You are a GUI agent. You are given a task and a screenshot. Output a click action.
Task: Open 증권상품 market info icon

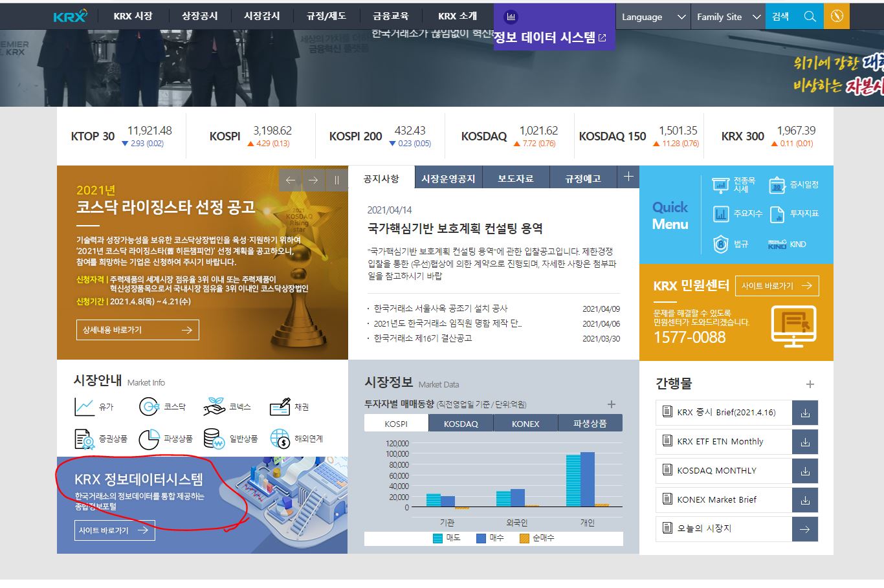84,439
